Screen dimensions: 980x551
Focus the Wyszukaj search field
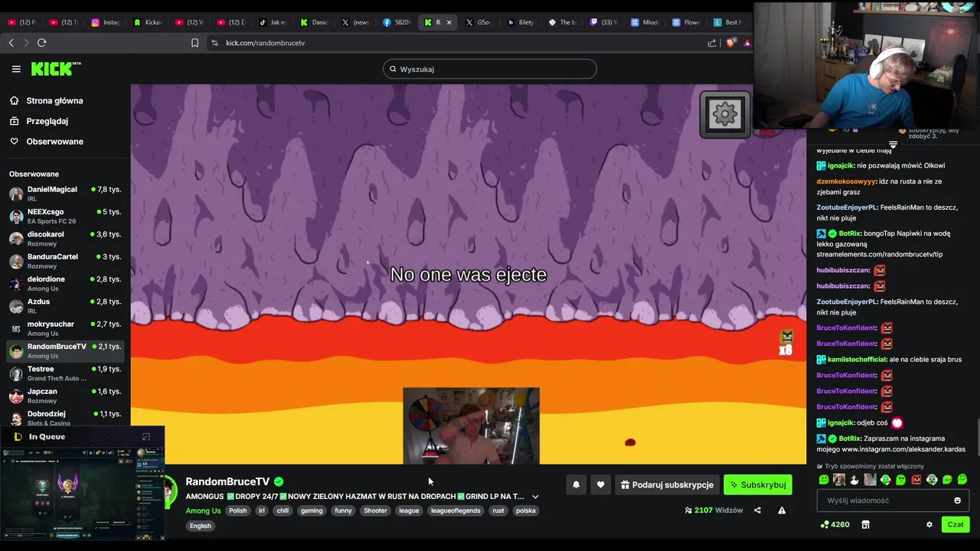tap(490, 69)
